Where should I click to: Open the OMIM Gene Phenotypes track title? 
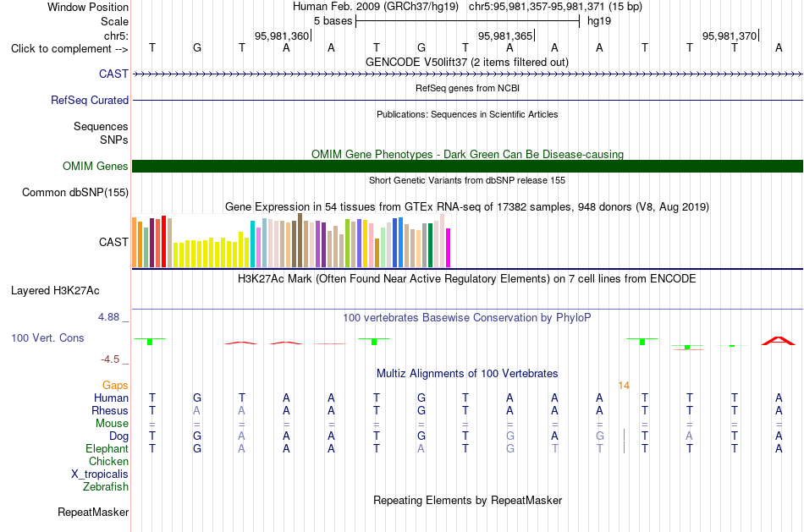pos(467,154)
